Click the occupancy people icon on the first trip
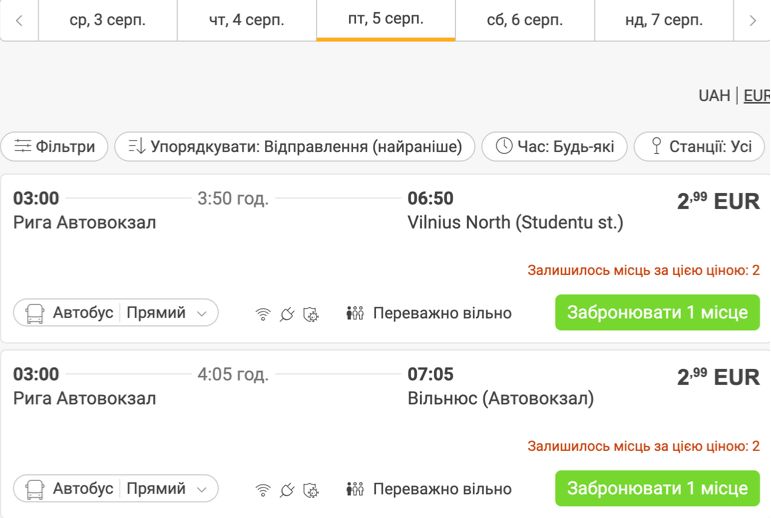The width and height of the screenshot is (771, 518). tap(355, 313)
